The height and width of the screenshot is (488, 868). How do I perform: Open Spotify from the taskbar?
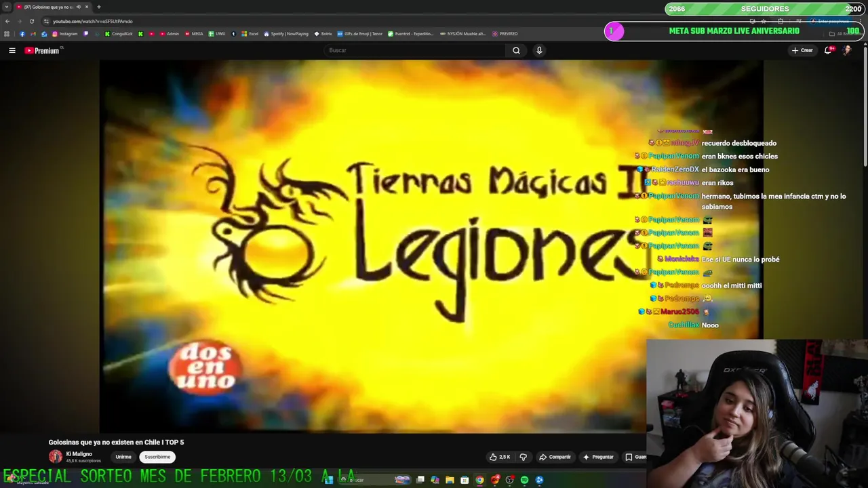coord(524,480)
